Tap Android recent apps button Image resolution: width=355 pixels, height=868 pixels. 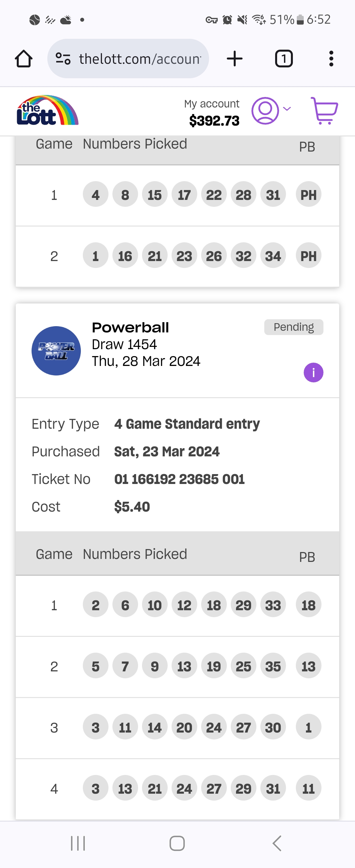(78, 843)
